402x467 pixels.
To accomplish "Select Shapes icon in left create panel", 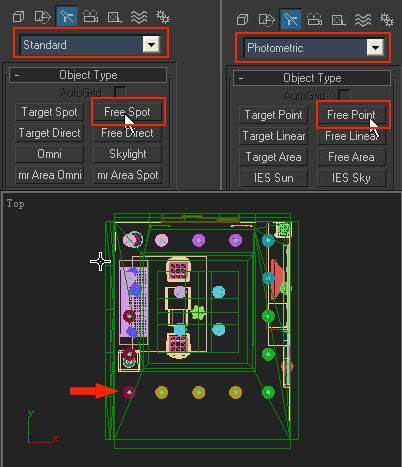I will pos(42,16).
